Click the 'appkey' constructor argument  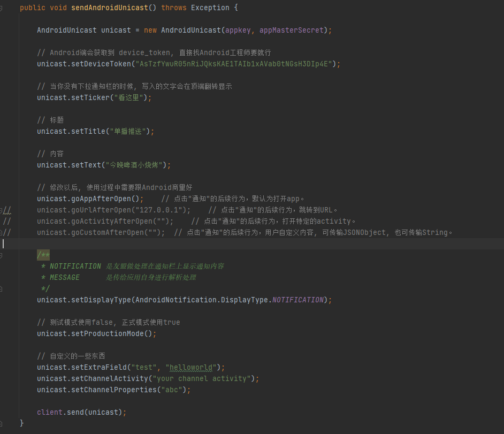pyautogui.click(x=238, y=30)
